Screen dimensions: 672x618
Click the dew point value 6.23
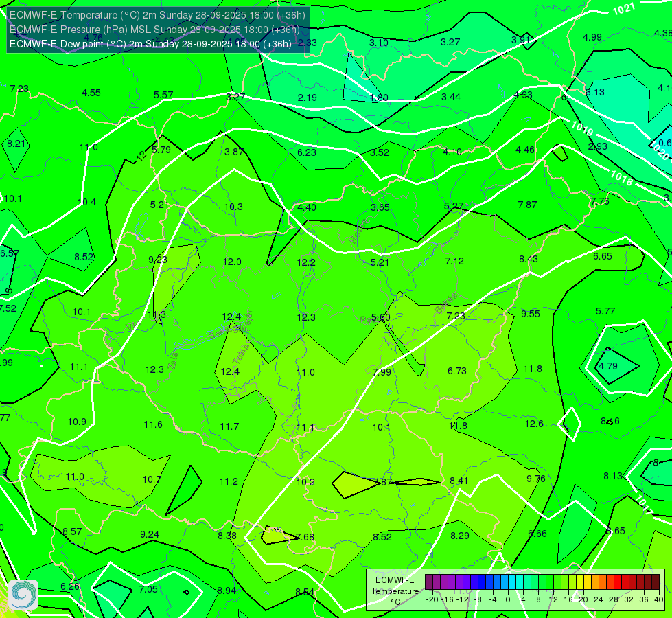[307, 152]
